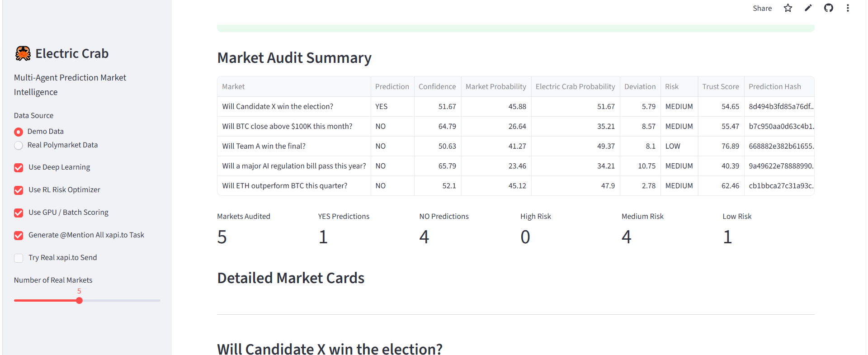
Task: Click the Risk column header
Action: tap(679, 86)
